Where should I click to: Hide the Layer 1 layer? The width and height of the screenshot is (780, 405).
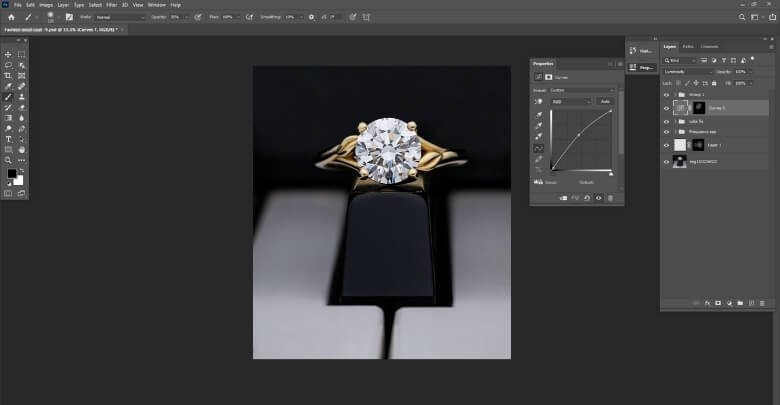(x=667, y=145)
